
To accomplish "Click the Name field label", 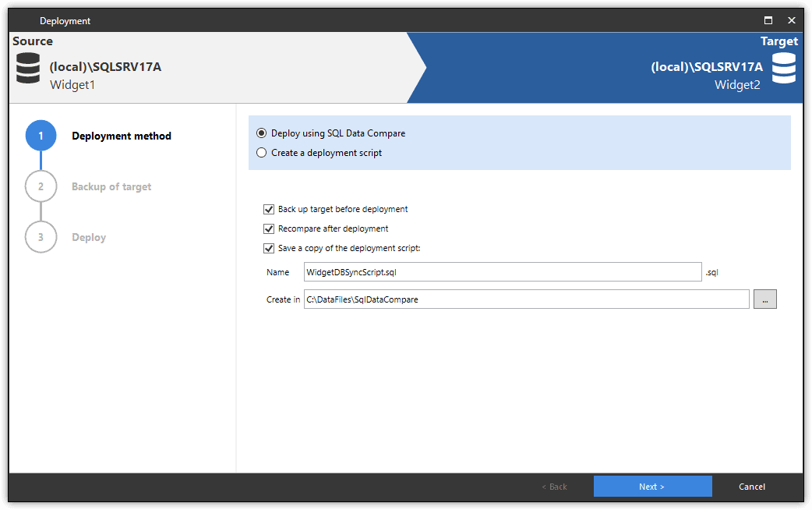I will (277, 272).
